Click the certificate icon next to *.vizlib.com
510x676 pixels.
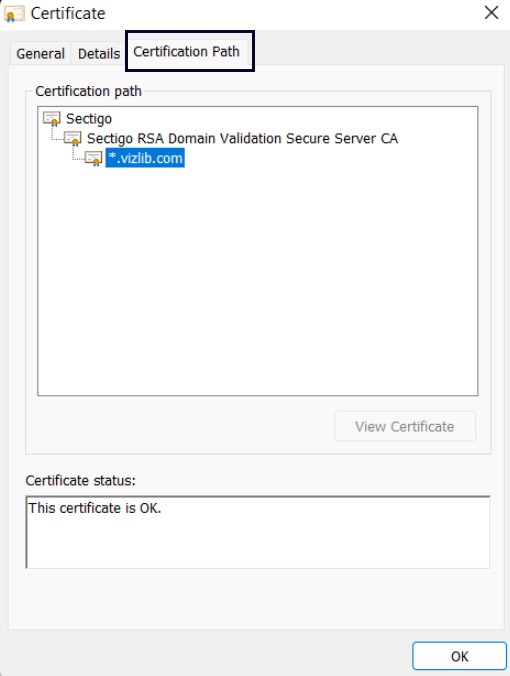[x=94, y=158]
